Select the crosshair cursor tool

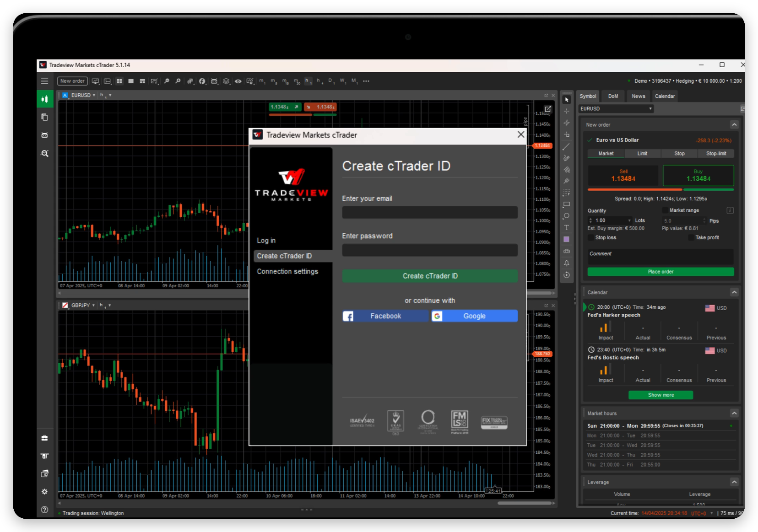point(566,111)
